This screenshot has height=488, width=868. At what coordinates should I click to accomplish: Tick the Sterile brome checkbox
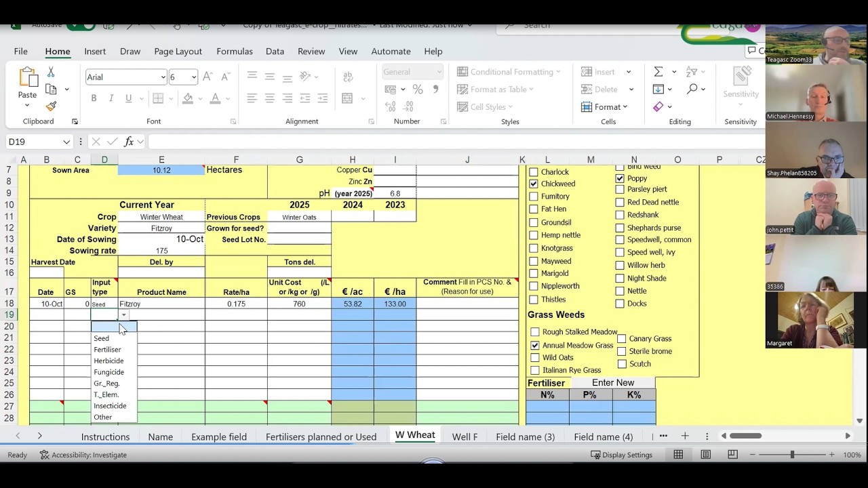[622, 351]
